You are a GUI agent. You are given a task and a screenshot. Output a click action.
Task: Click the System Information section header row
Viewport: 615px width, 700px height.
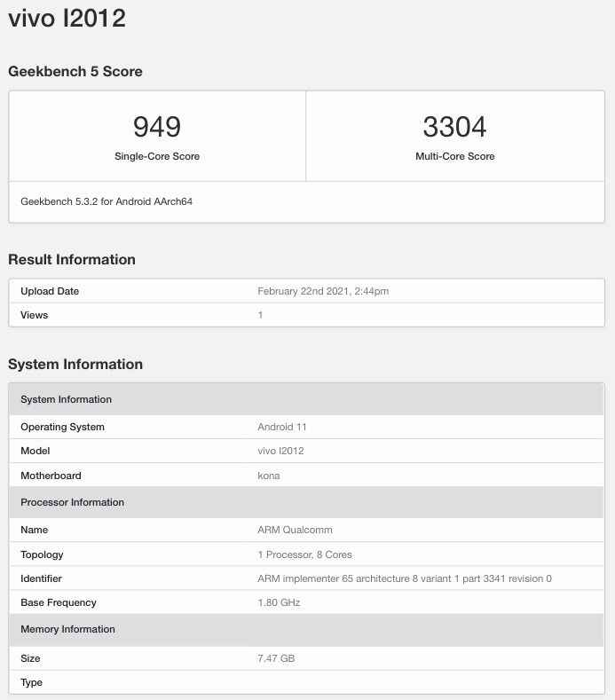[306, 399]
